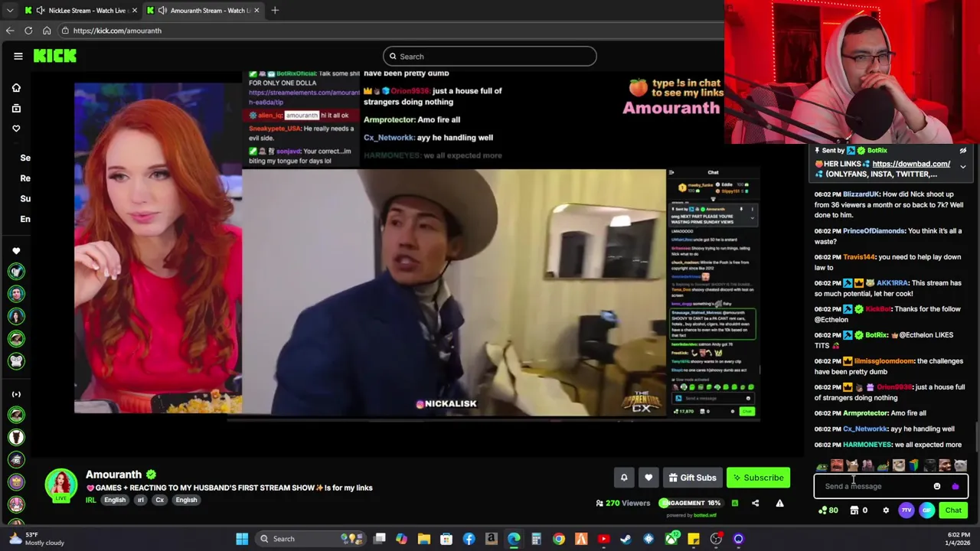Open the green stats icon beside engagement
Image resolution: width=980 pixels, height=551 pixels.
tap(734, 503)
